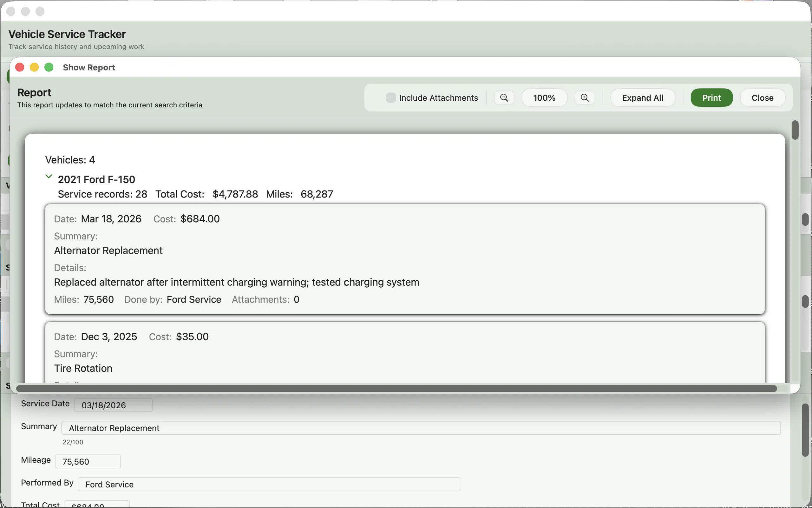Select the $684.00 cost value

coord(200,219)
